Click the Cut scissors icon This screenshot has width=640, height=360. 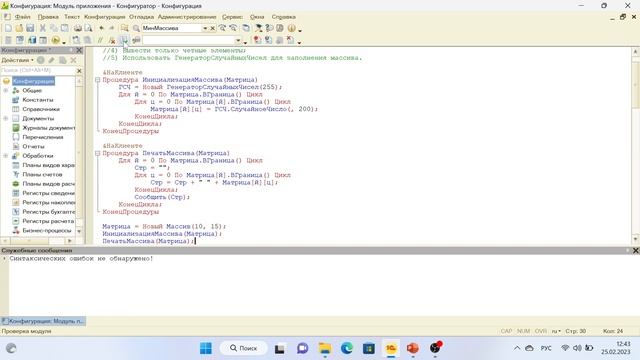(x=42, y=28)
